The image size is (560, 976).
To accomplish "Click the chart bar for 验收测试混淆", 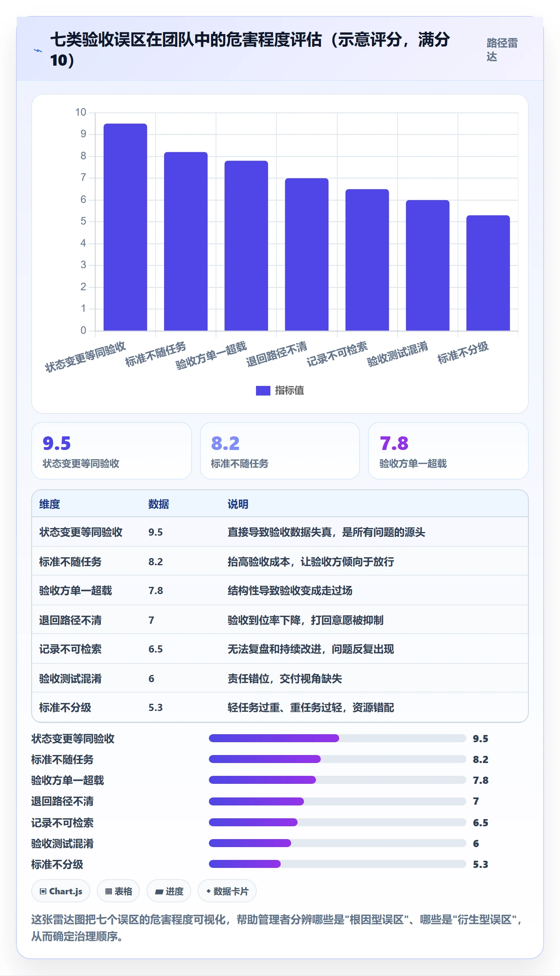I will pos(428,265).
